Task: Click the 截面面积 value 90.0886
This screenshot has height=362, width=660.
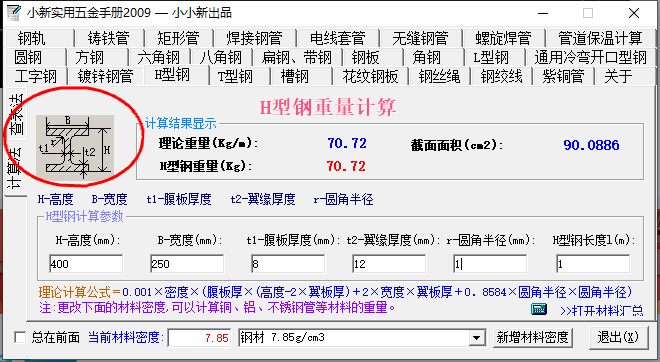Action: point(591,145)
